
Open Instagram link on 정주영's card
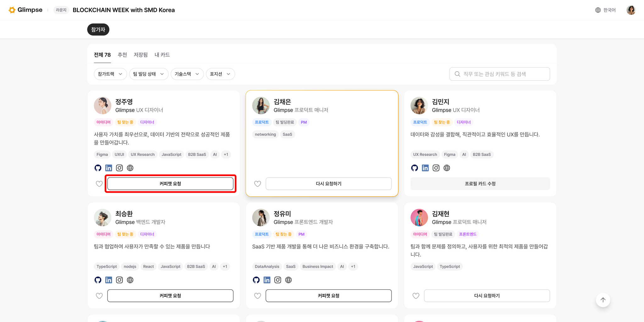(119, 168)
